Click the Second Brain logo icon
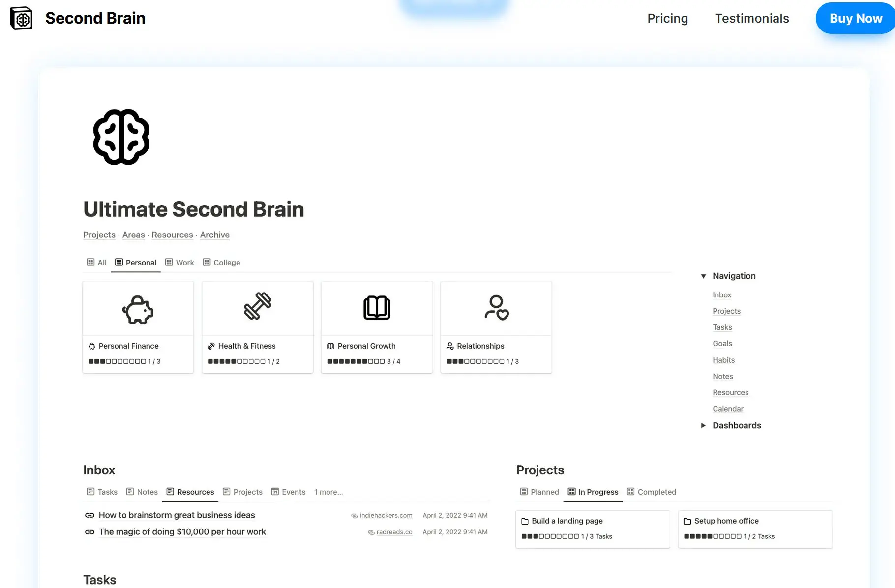This screenshot has height=588, width=895. (21, 18)
